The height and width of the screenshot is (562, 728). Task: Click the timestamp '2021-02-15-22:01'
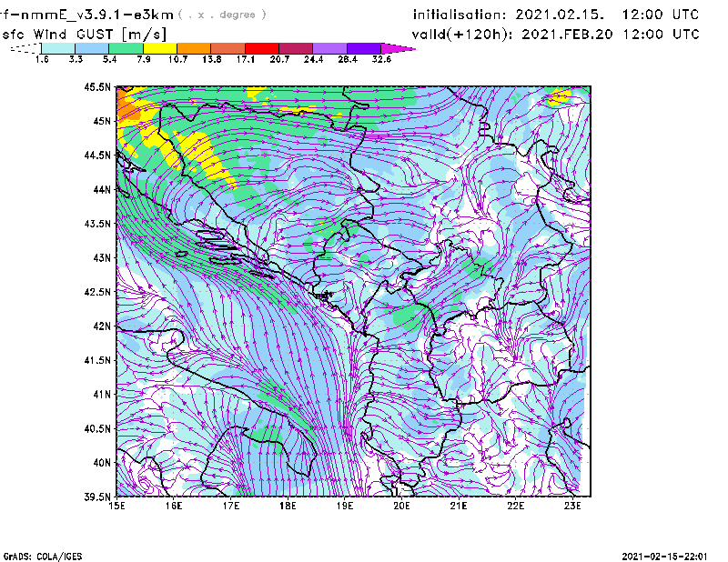pyautogui.click(x=665, y=557)
